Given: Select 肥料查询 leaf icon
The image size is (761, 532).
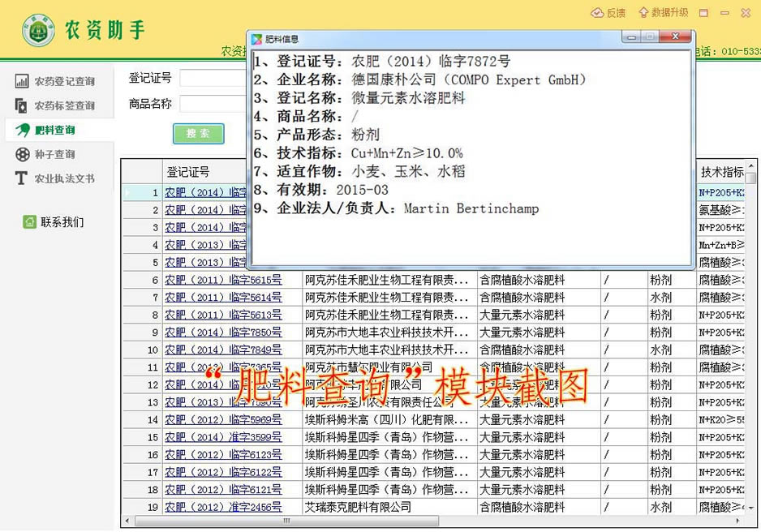Looking at the screenshot, I should click(23, 130).
